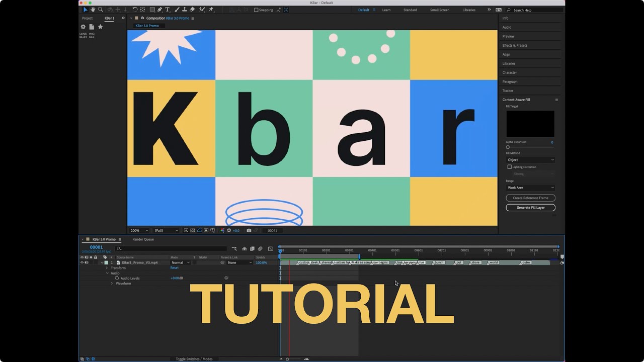Screen dimensions: 644x362
Task: Open the 200% magnification dropdown
Action: (139, 230)
